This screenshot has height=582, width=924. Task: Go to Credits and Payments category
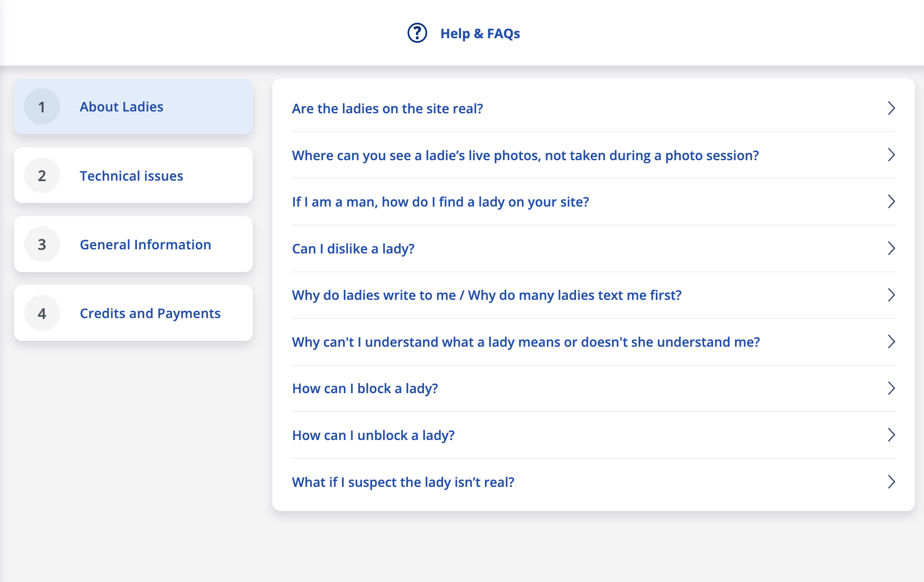pos(150,313)
